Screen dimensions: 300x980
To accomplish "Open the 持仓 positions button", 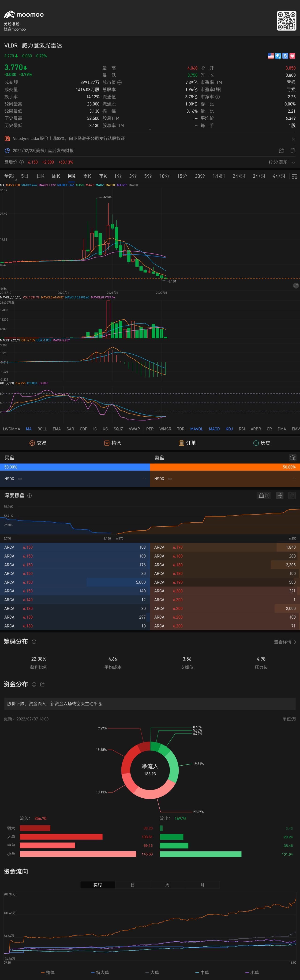I will [x=113, y=443].
